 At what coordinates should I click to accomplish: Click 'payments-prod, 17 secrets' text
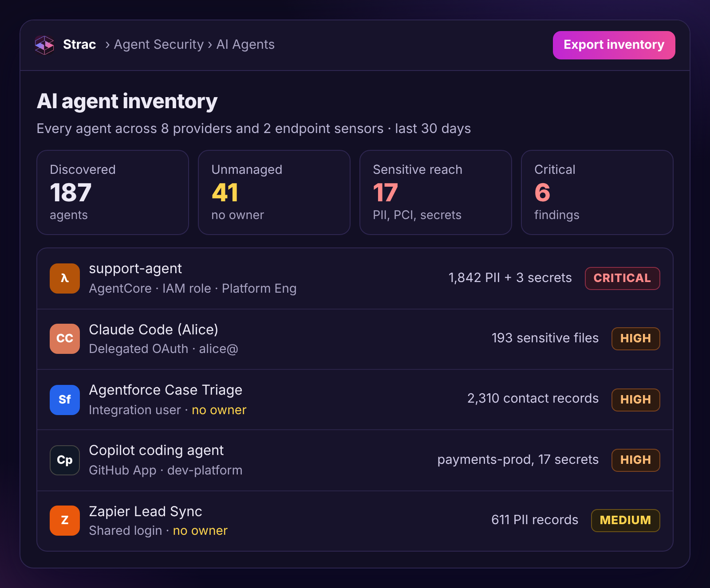point(518,460)
